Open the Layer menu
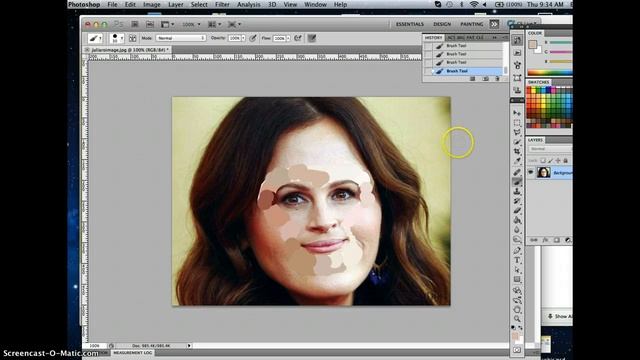The height and width of the screenshot is (360, 640). click(x=176, y=4)
